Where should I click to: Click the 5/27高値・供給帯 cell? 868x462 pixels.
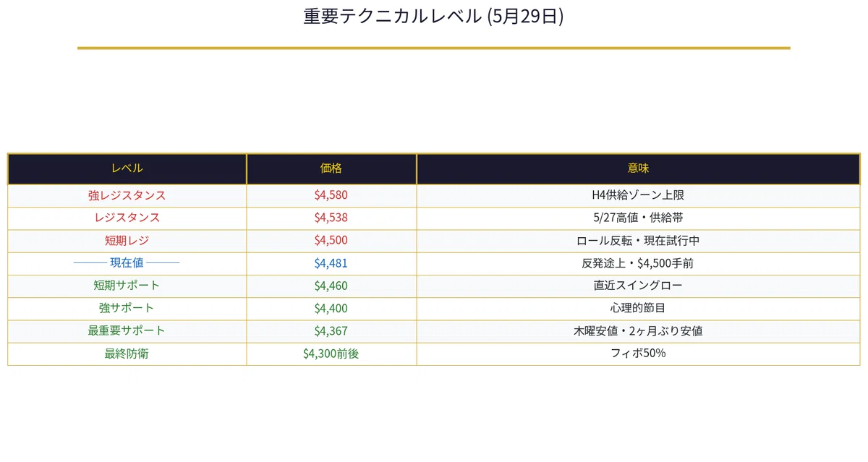click(x=638, y=218)
